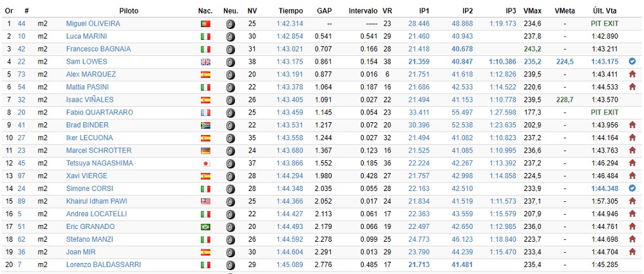This screenshot has width=644, height=274.
Task: Click the home icon on Brad Binder's row
Action: [x=632, y=125]
